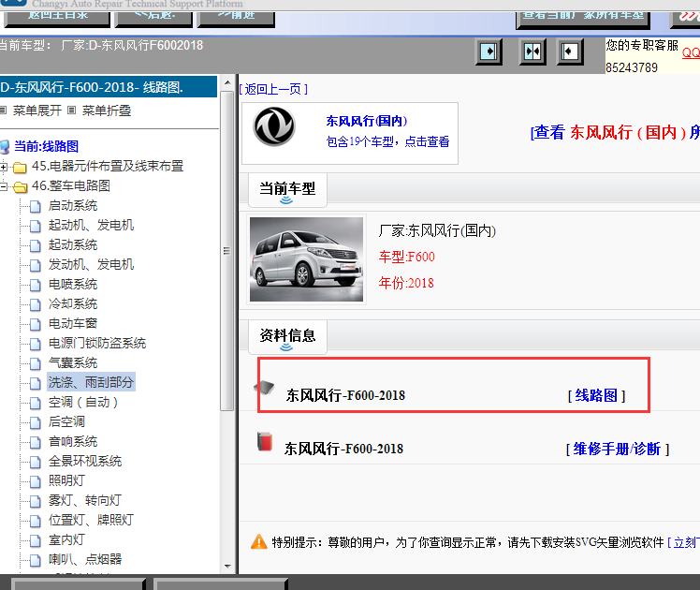Click the tree panel vertical scrollbar thumb

227,251
